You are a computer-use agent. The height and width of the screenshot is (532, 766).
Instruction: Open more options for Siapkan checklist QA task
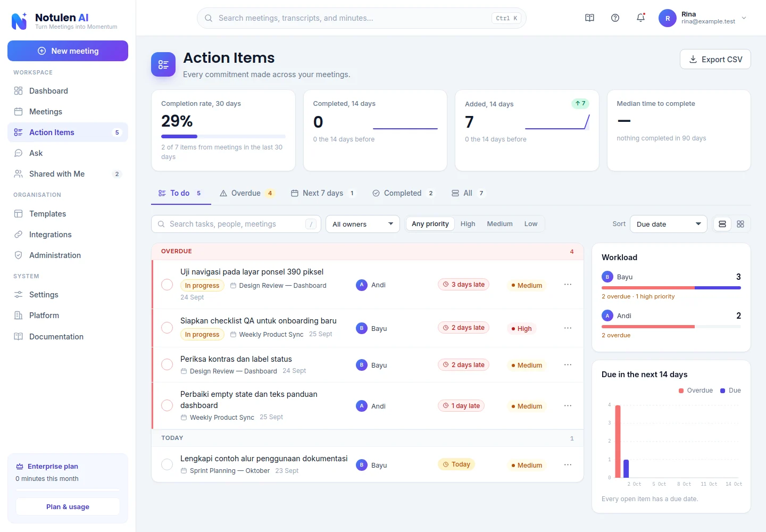568,328
